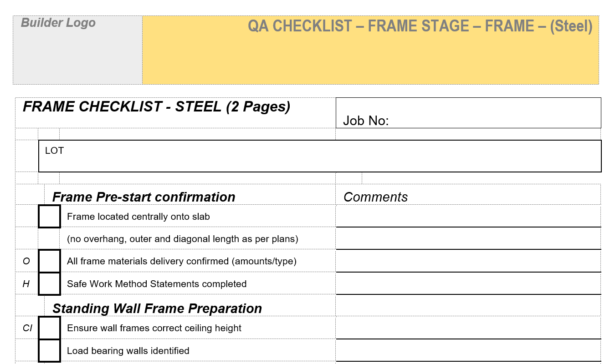
Task: Click the 'Comments' column header
Action: click(x=375, y=197)
